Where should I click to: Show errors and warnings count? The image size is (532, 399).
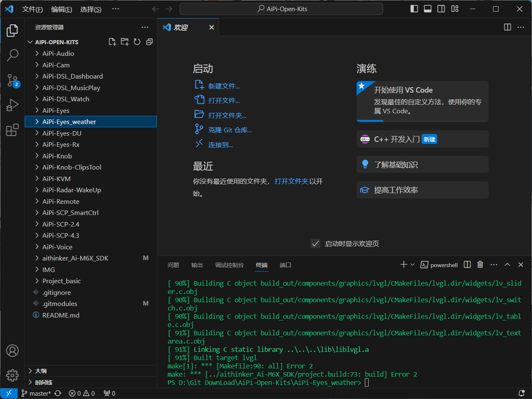82,394
